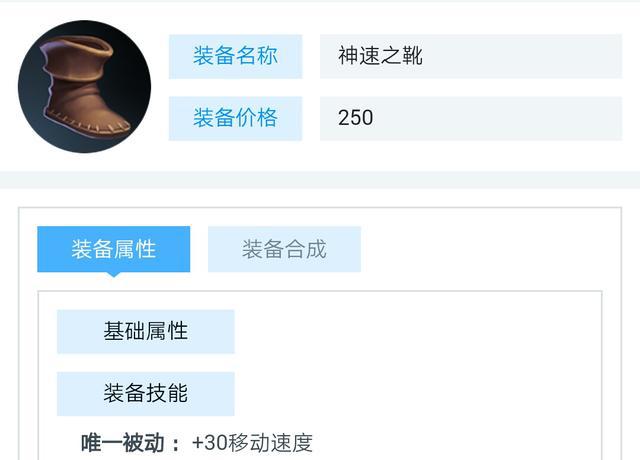The height and width of the screenshot is (460, 640).
Task: Click the gray divider band below header
Action: 320,180
